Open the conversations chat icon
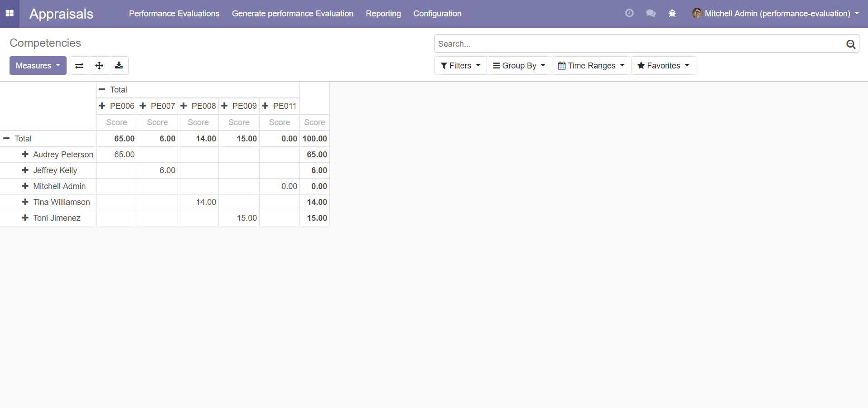 (651, 14)
